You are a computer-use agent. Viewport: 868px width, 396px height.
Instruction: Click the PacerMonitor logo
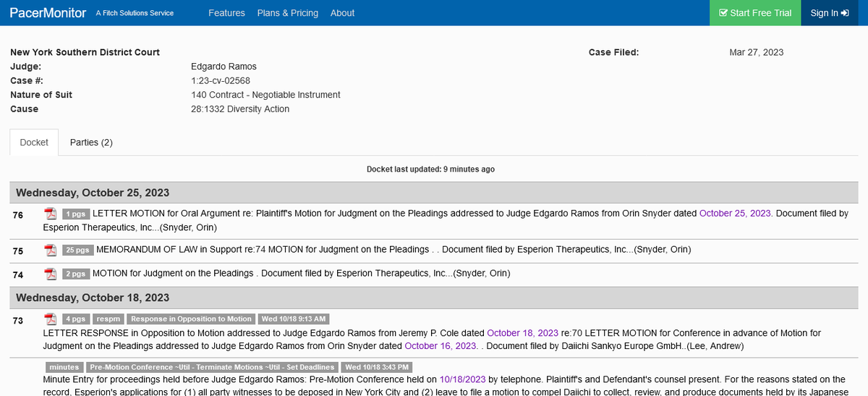(48, 13)
